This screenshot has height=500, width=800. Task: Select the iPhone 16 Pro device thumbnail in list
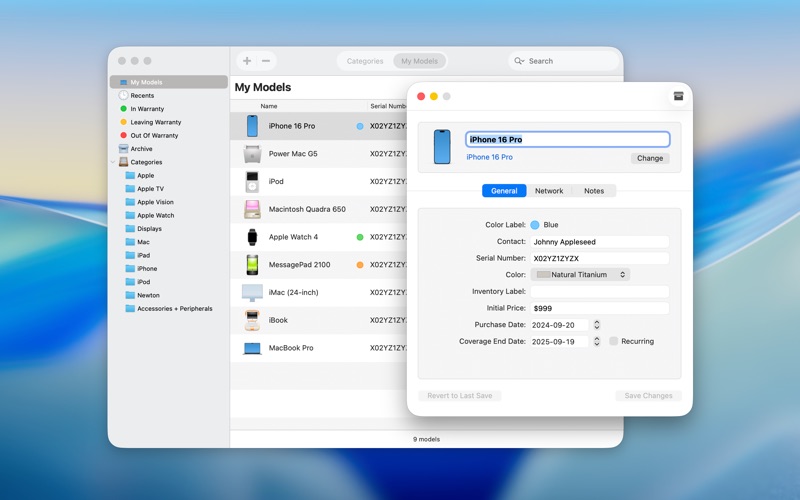point(252,126)
